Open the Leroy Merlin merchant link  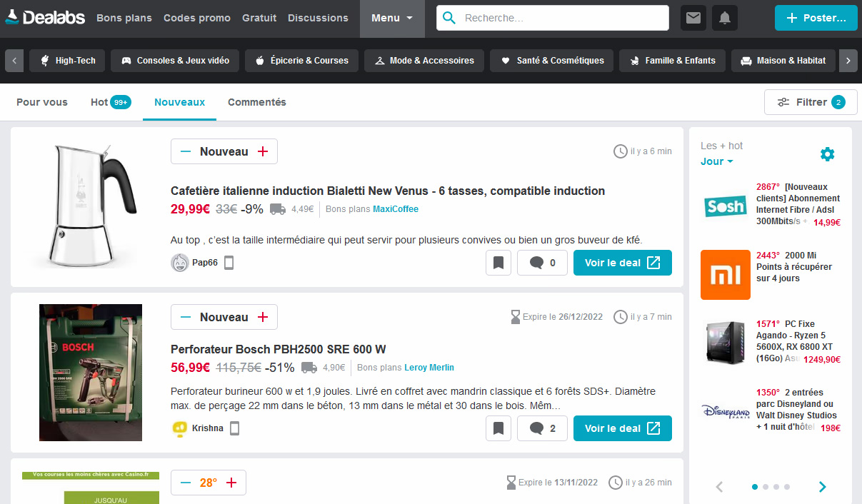[429, 368]
